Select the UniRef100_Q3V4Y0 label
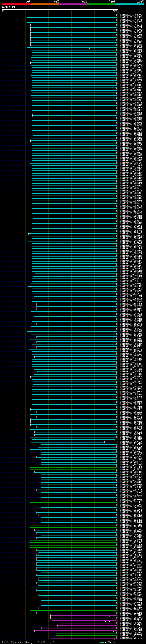The image size is (146, 644). pyautogui.click(x=131, y=349)
